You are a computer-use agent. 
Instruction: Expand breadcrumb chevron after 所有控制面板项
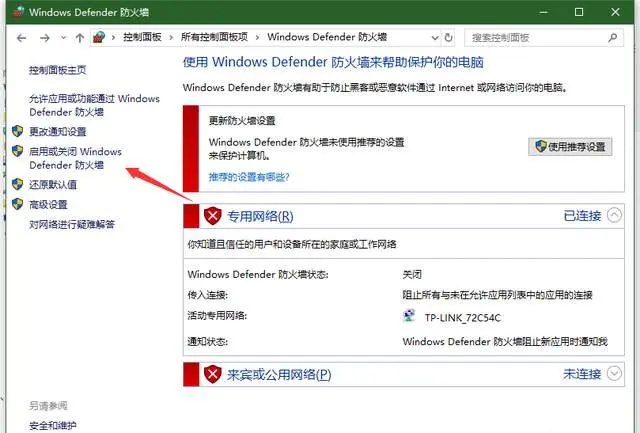pyautogui.click(x=257, y=38)
